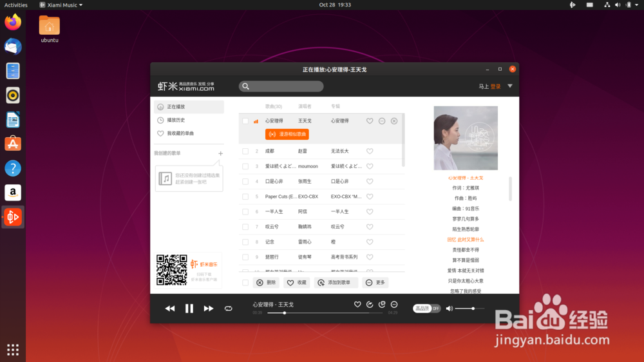This screenshot has width=644, height=362.
Task: Click add-to-playlist icon in player bar
Action: [x=382, y=305]
